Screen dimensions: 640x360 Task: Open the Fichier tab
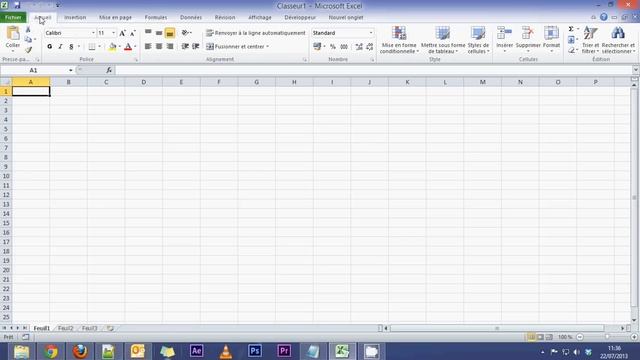[13, 18]
